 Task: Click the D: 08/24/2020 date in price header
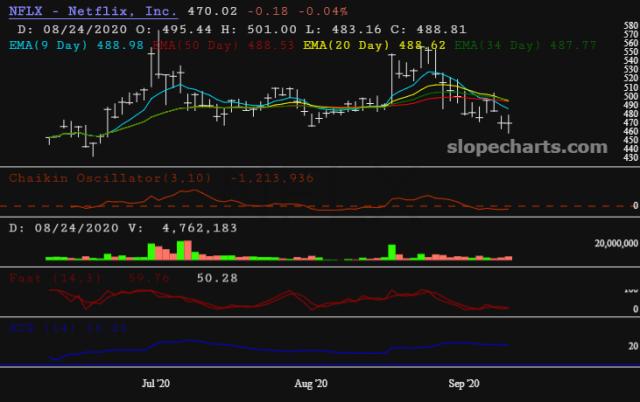(72, 29)
